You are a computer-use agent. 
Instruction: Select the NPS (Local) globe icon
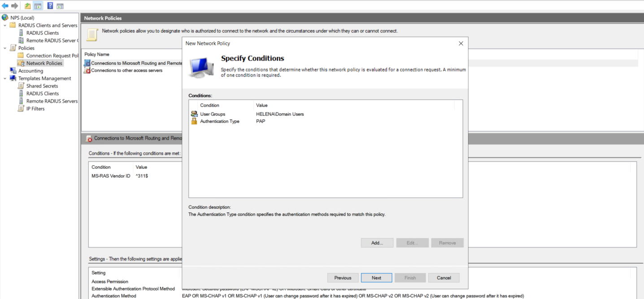(5, 18)
